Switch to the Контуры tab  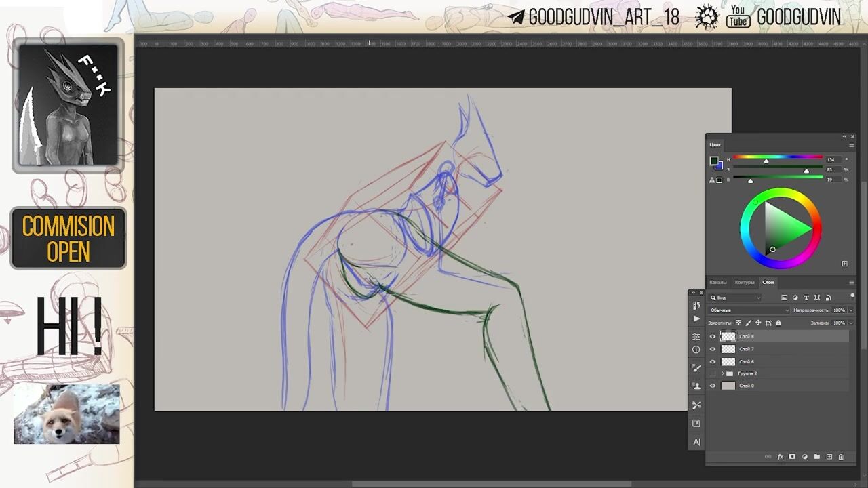(x=745, y=283)
